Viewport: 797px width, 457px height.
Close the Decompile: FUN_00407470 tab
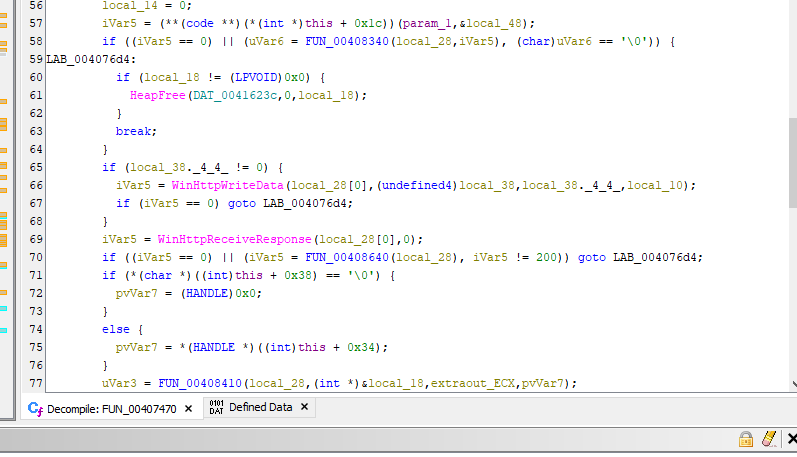190,408
